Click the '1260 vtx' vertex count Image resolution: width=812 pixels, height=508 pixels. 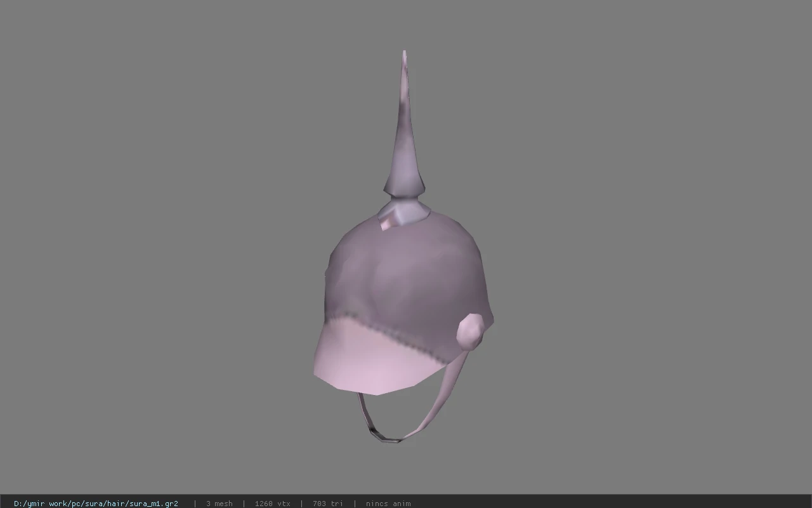point(272,504)
